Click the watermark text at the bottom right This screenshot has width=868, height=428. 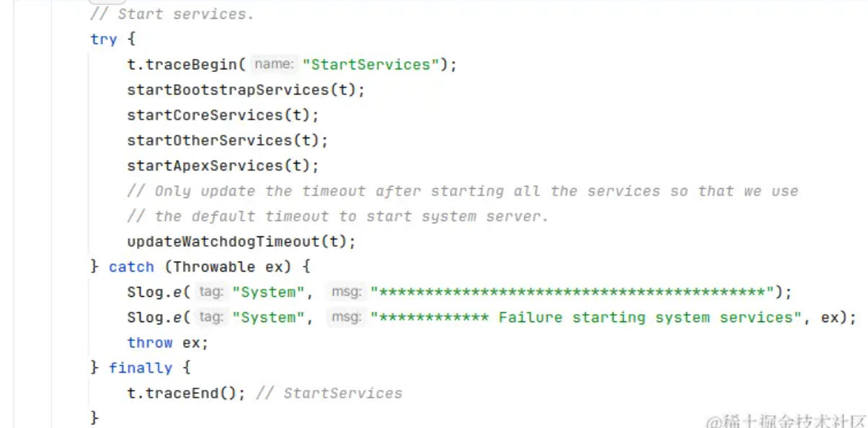pyautogui.click(x=786, y=420)
